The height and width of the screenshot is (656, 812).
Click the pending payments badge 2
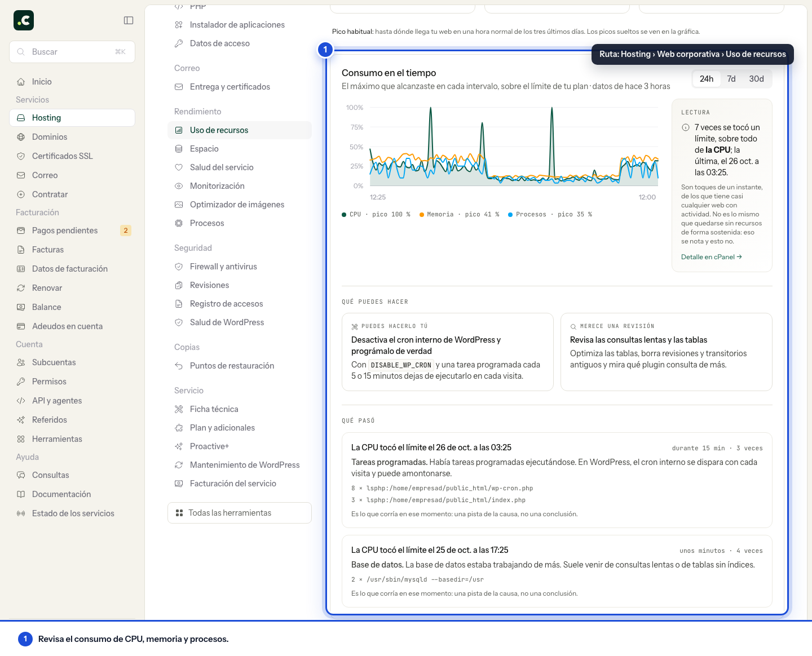pos(126,231)
